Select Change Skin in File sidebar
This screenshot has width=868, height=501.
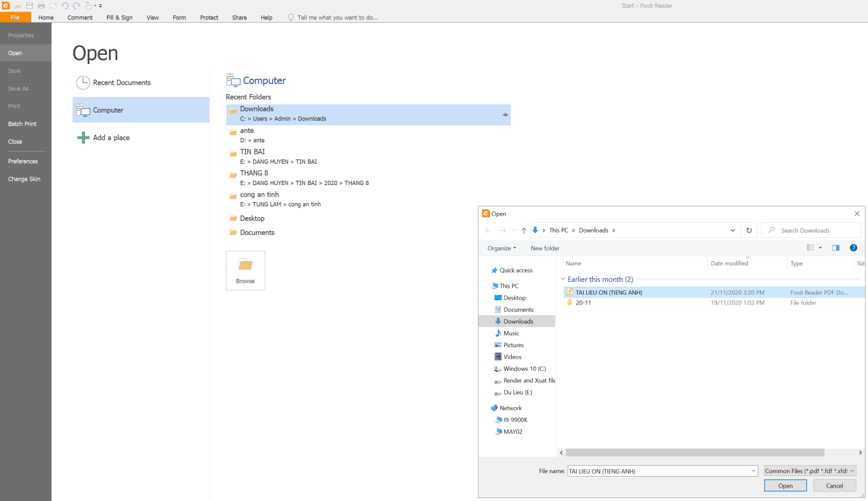pyautogui.click(x=26, y=179)
